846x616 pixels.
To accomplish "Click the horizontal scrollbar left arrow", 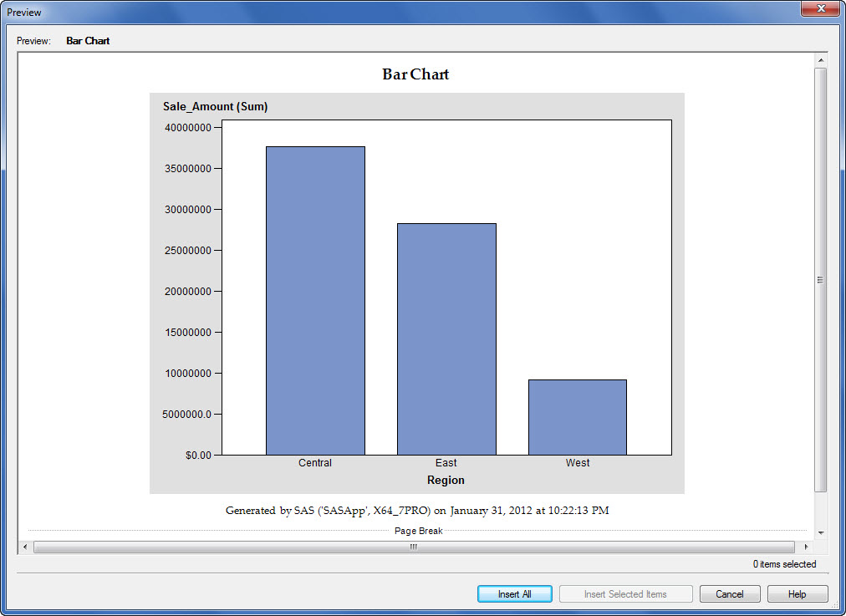I will 25,547.
